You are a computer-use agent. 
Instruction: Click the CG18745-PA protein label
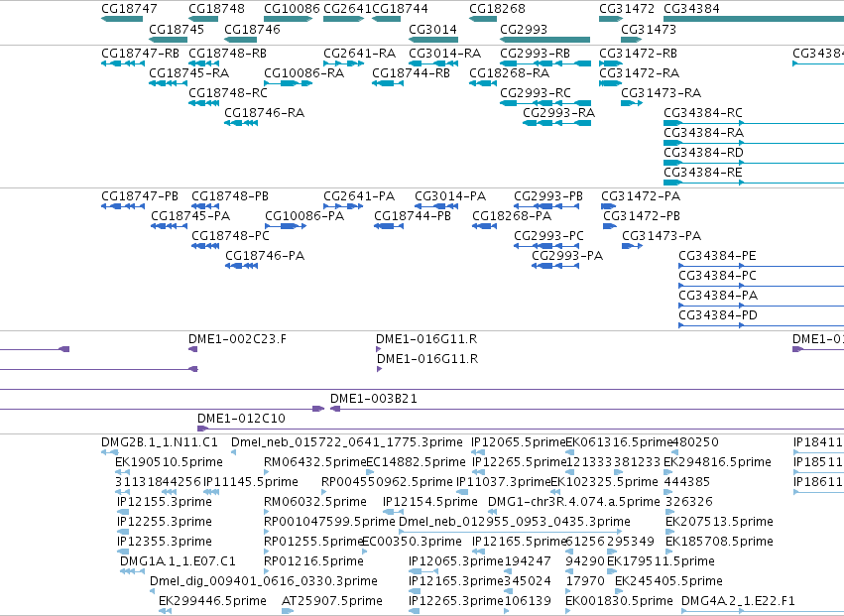point(190,216)
